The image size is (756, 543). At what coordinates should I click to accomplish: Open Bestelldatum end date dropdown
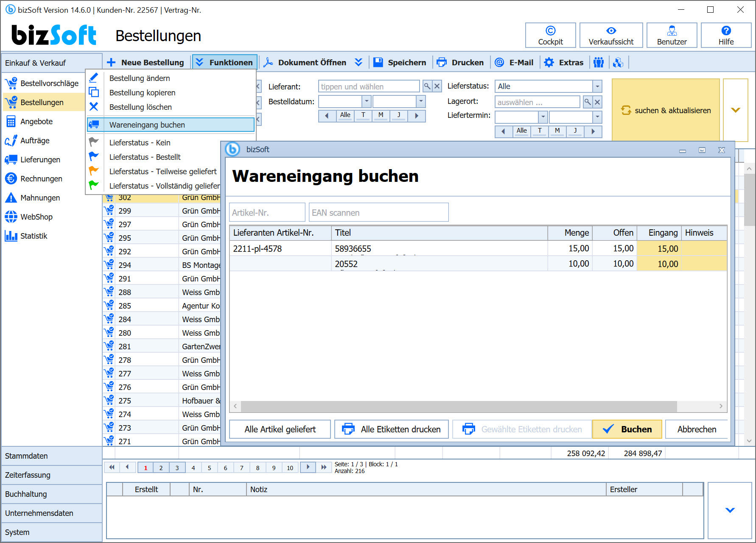[420, 101]
